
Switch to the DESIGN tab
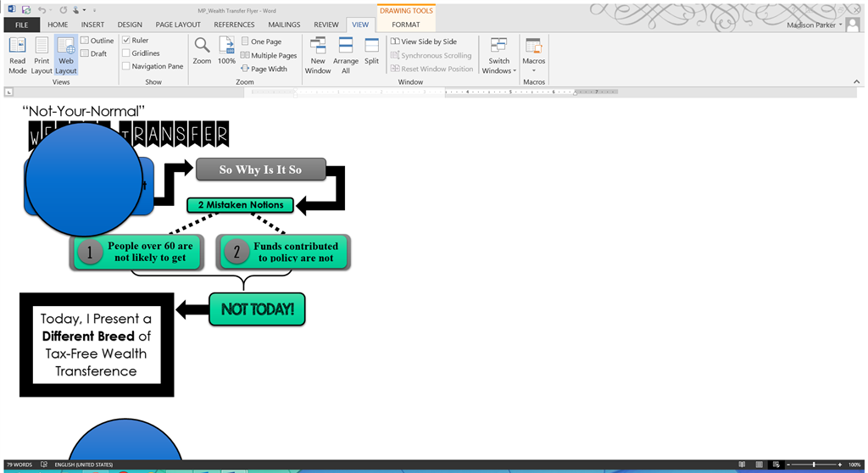tap(130, 25)
